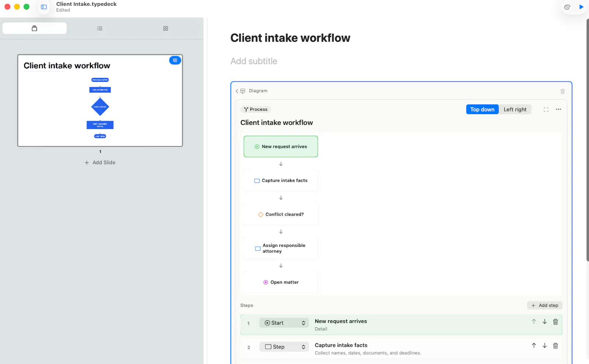The width and height of the screenshot is (589, 364).
Task: Delete the Diagram block with trash icon
Action: pyautogui.click(x=562, y=91)
